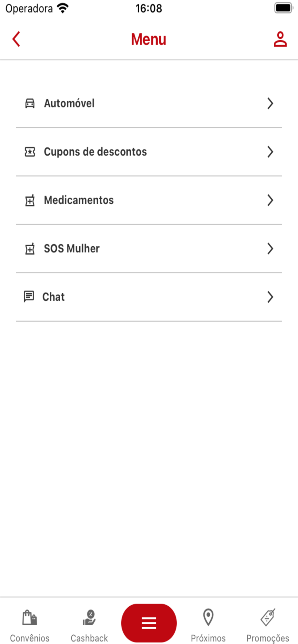Click the Próximos location pin icon
The height and width of the screenshot is (644, 298).
pyautogui.click(x=208, y=617)
